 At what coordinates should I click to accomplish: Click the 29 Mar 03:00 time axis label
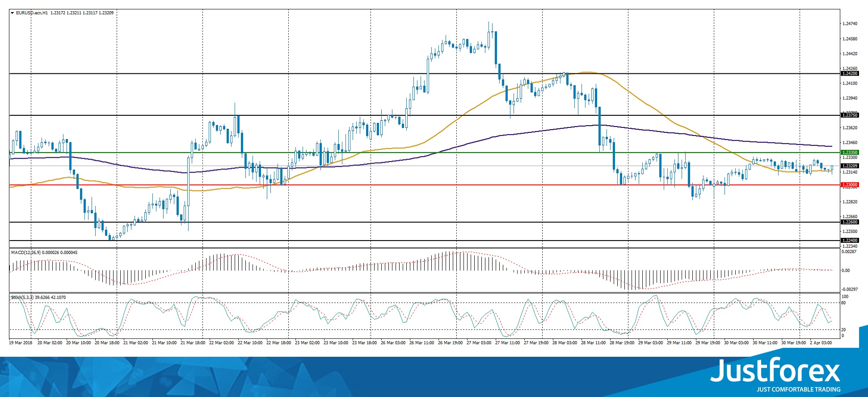coord(650,343)
